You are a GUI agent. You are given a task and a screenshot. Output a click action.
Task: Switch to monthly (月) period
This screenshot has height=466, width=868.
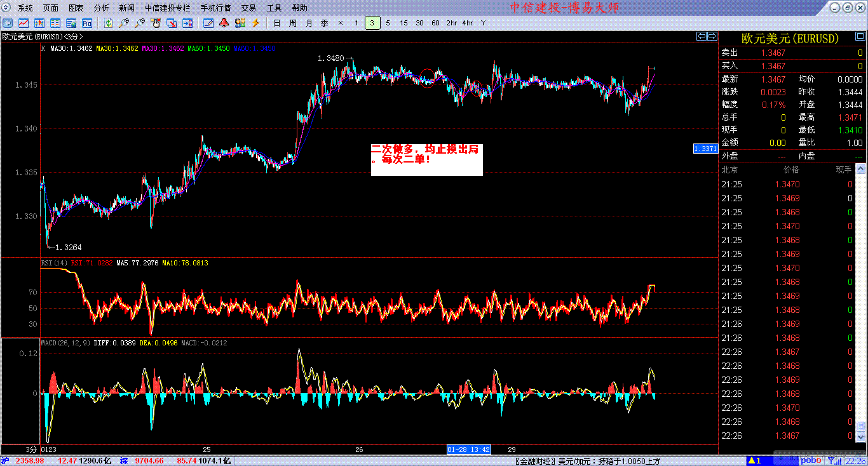click(308, 23)
